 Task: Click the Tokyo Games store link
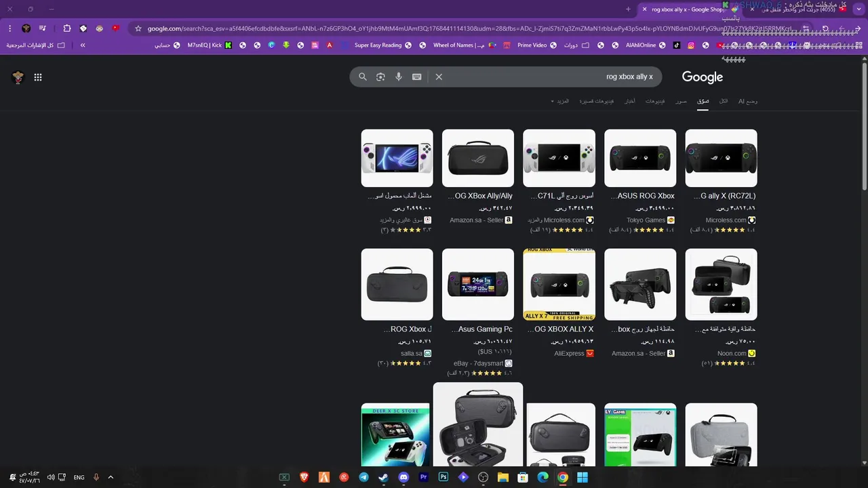click(x=650, y=220)
